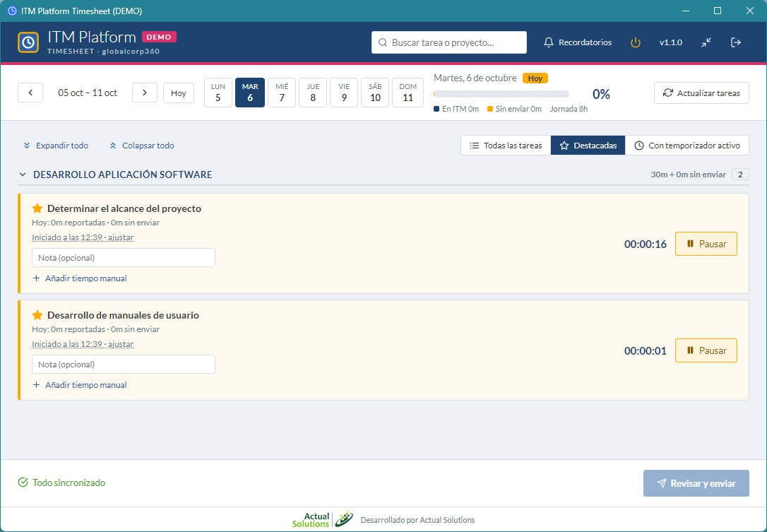Add manual time to Desarrollo de manuales task
The image size is (767, 532).
point(80,384)
